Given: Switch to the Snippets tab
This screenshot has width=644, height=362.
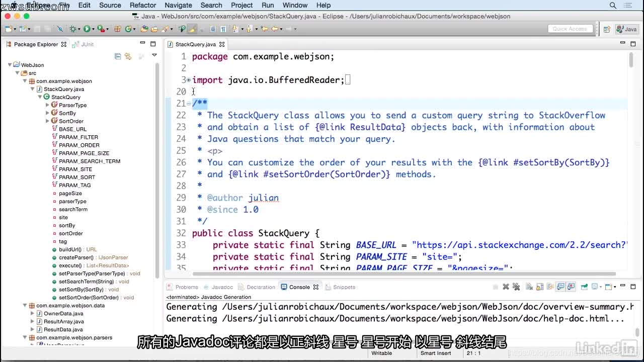Looking at the screenshot, I should [340, 287].
